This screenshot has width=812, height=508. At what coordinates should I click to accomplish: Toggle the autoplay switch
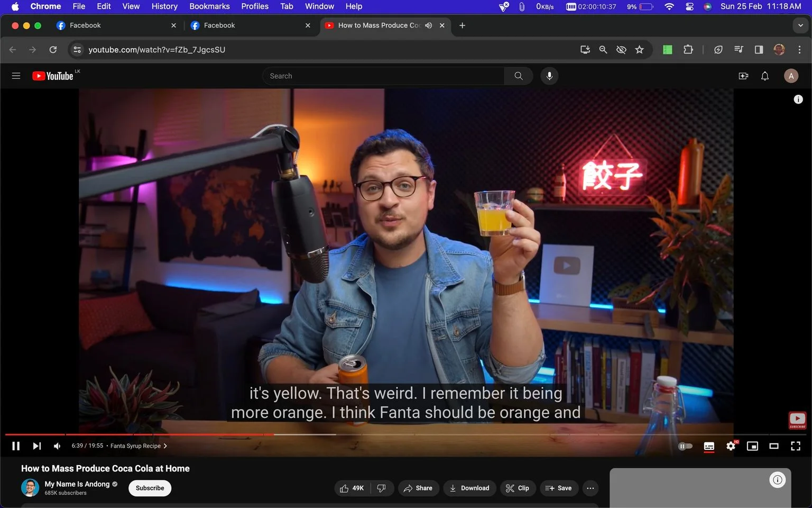[685, 446]
